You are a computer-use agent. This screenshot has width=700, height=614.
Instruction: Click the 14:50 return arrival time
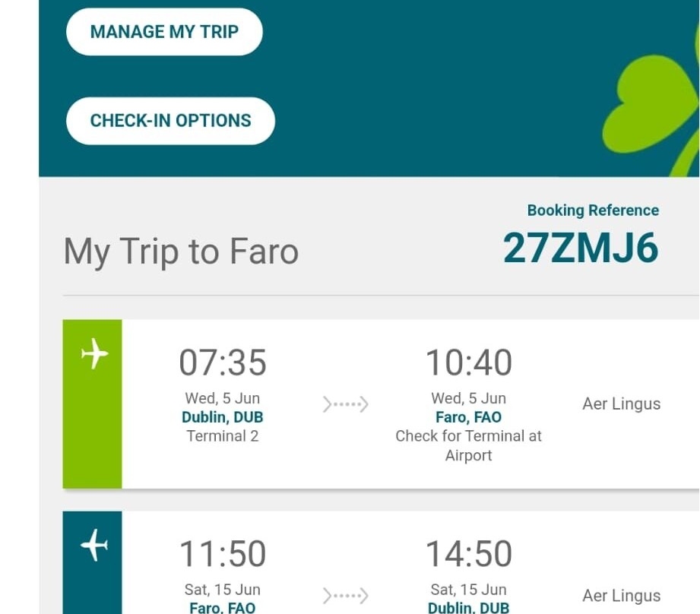click(468, 555)
